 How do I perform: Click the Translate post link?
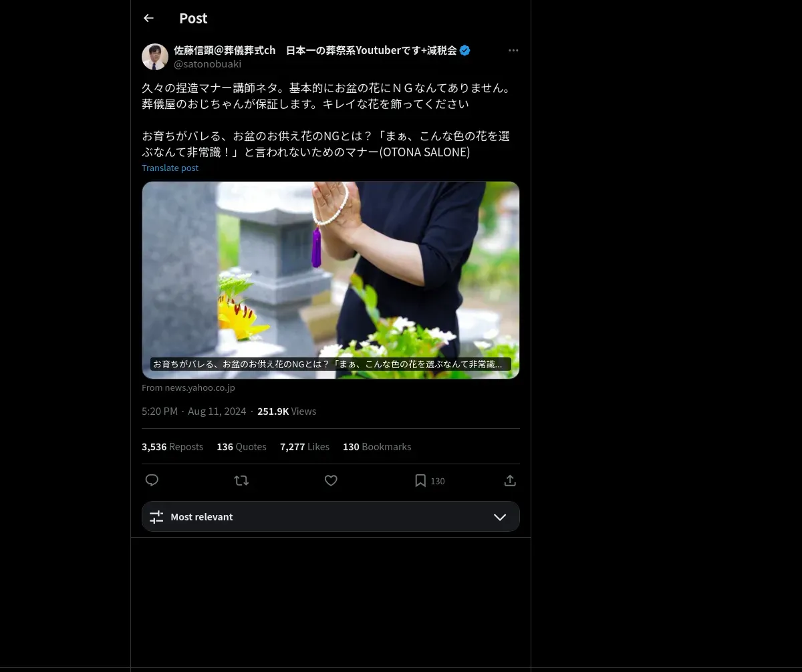click(170, 168)
